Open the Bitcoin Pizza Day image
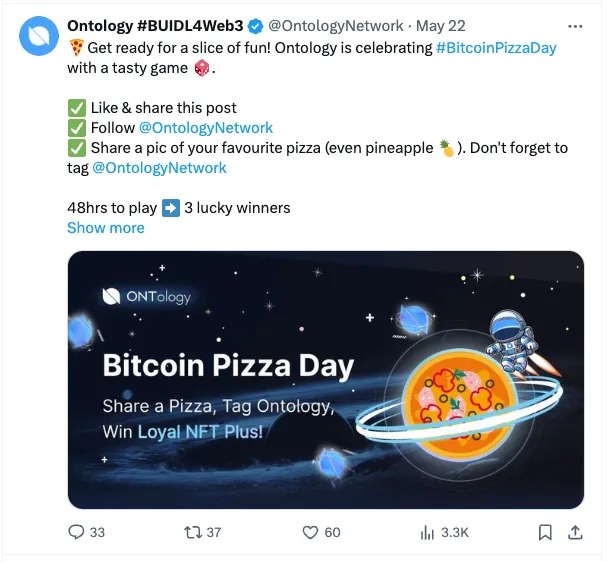Screen dimensions: 608x562 pyautogui.click(x=325, y=380)
